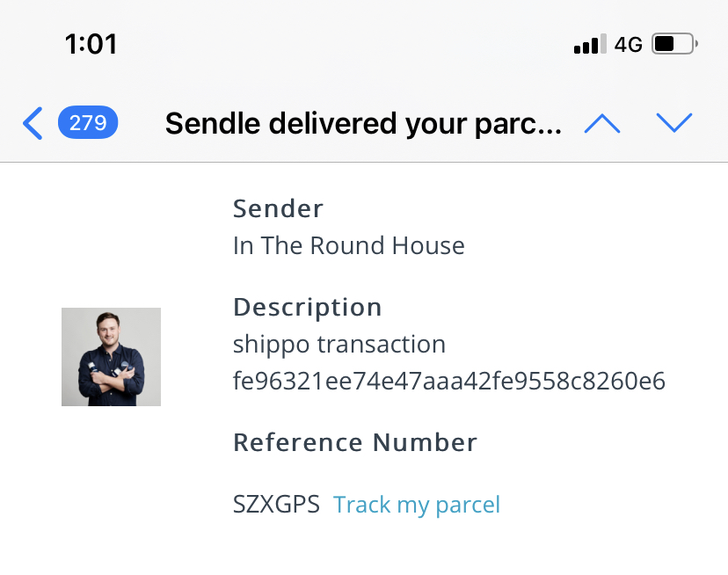
Task: Select the reference number SZXGPS
Action: pos(276,505)
